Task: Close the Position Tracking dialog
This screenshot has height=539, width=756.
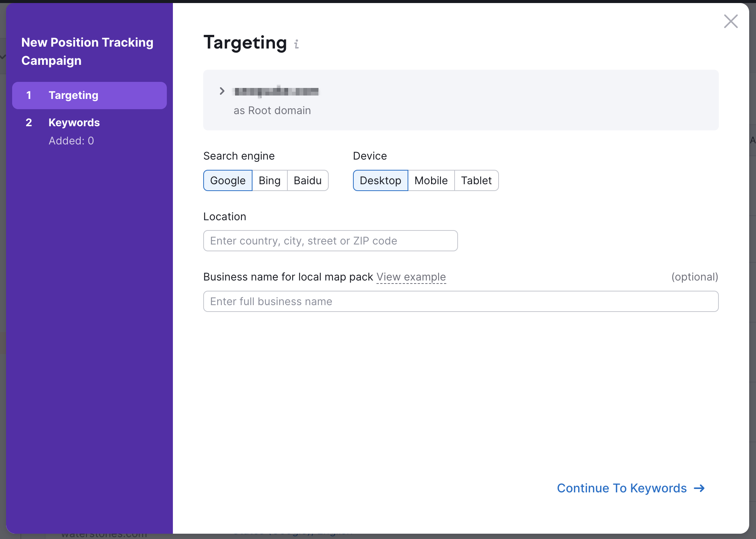Action: point(731,21)
